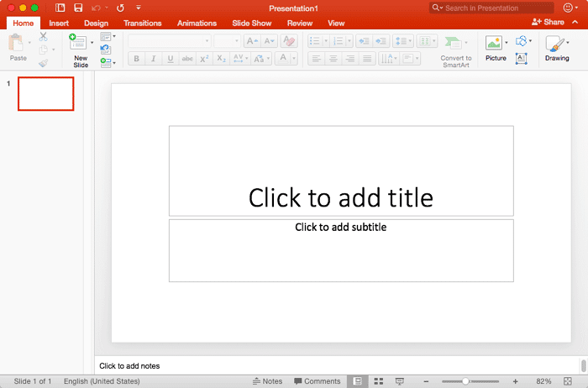Open the slide Layout dropdown

click(x=108, y=37)
